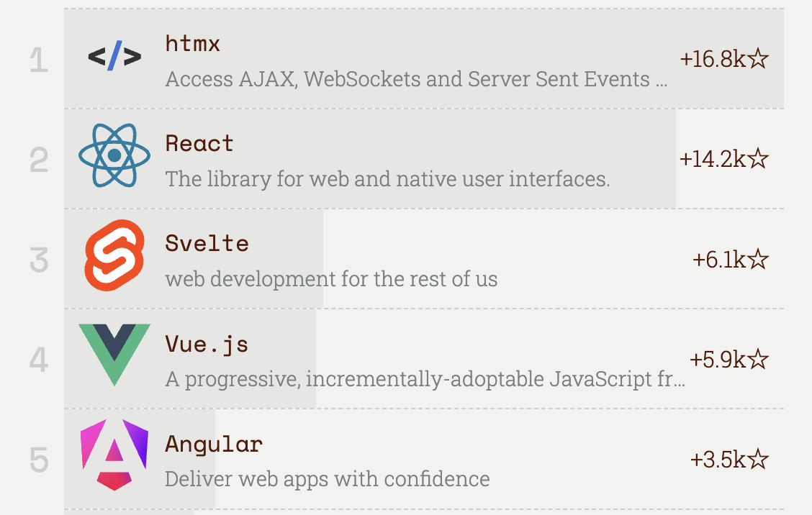Click the star icon beside +16.8k
This screenshot has height=515, width=812.
point(759,58)
